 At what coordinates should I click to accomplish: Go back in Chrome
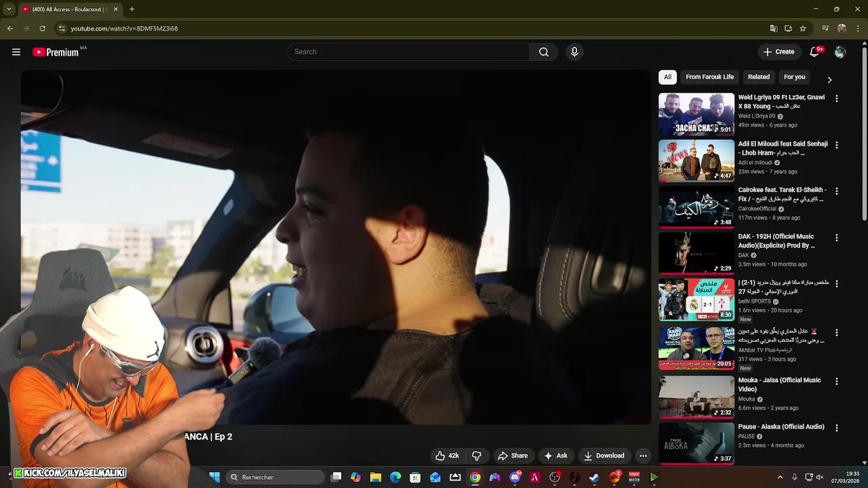coord(9,28)
